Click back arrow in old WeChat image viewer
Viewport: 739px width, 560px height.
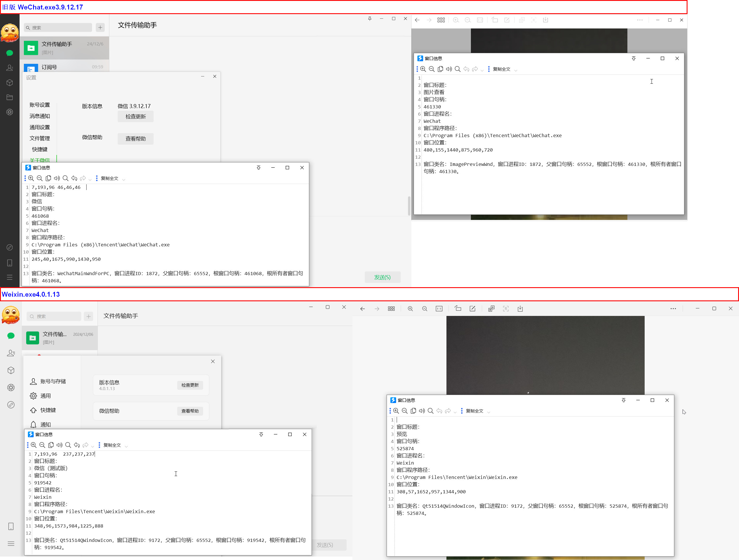tap(417, 20)
